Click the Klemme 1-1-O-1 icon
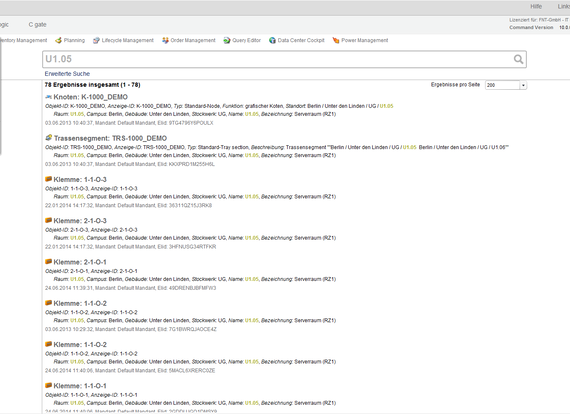 48,385
